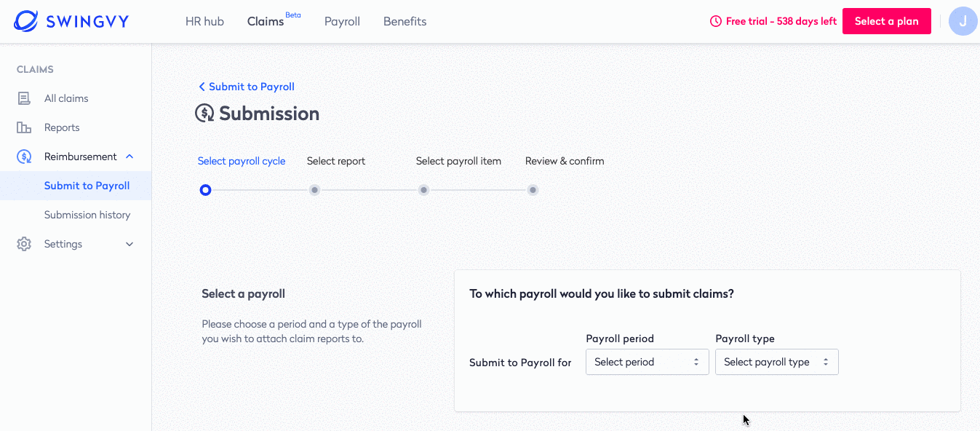
Task: Open the HR hub tab
Action: point(204,21)
